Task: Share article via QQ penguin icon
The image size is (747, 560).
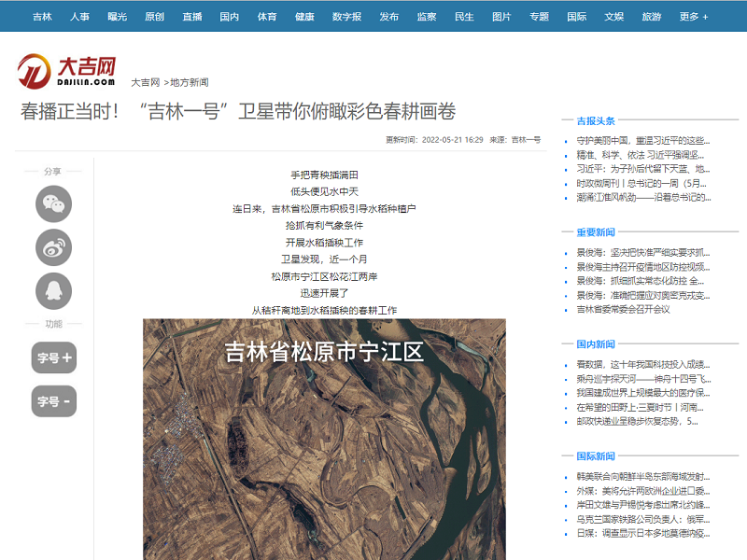Action: 53,291
